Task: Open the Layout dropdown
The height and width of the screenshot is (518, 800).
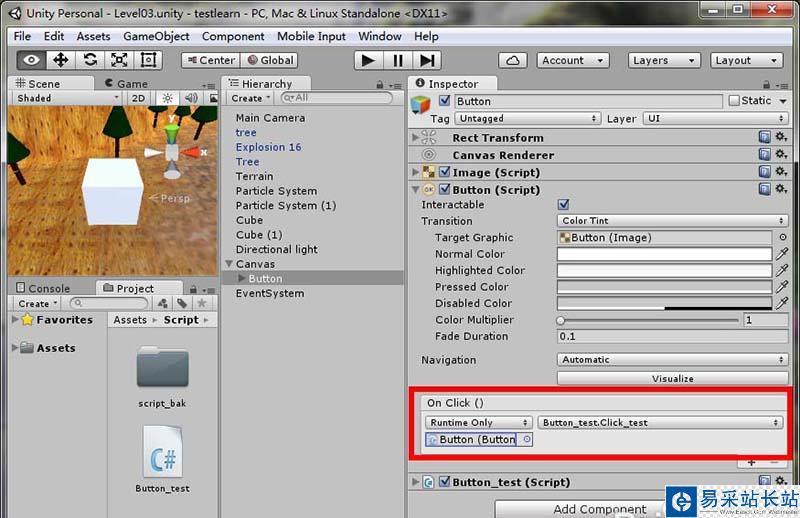Action: 746,60
